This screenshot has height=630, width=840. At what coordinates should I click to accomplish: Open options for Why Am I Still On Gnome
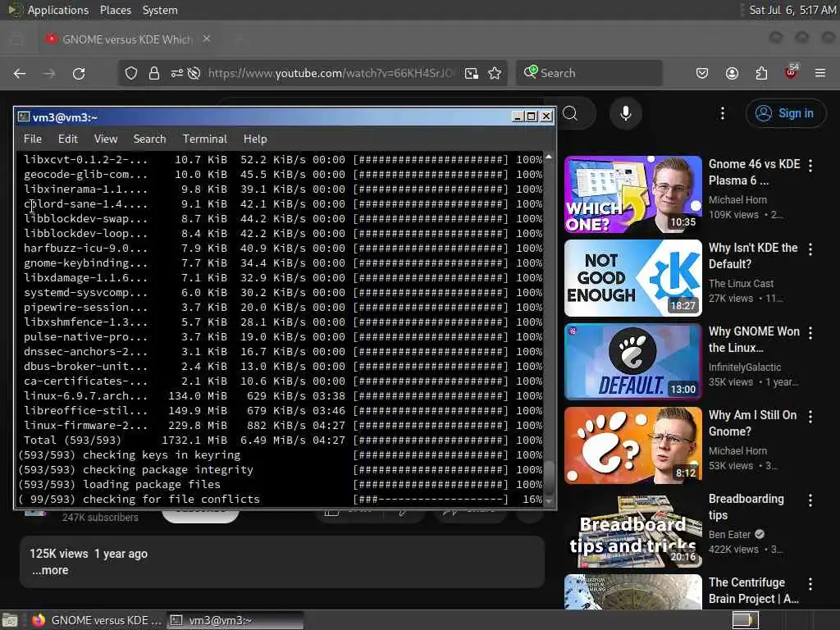[810, 416]
